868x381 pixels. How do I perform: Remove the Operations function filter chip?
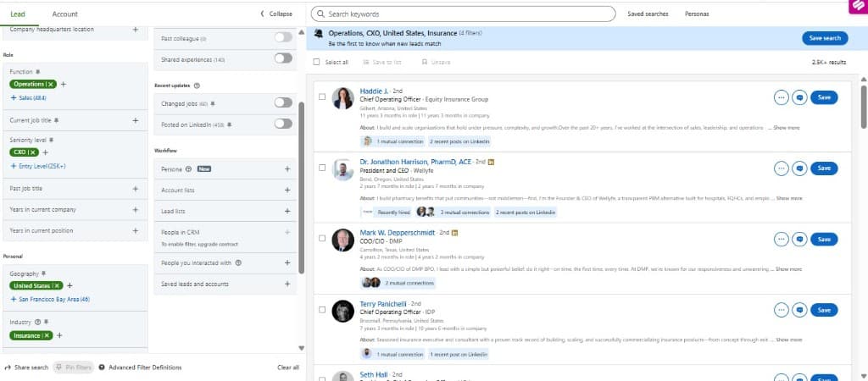click(x=52, y=84)
